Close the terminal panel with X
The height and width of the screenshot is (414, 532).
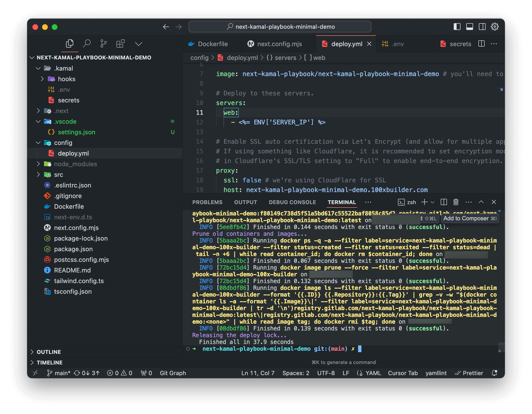point(494,202)
